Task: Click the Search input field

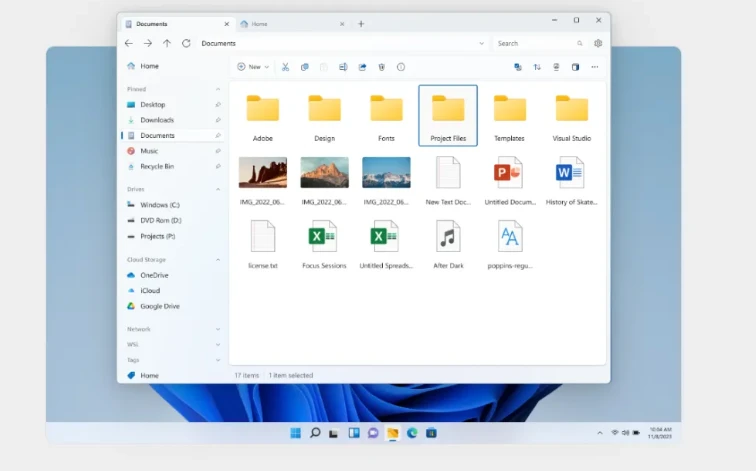Action: [x=540, y=43]
